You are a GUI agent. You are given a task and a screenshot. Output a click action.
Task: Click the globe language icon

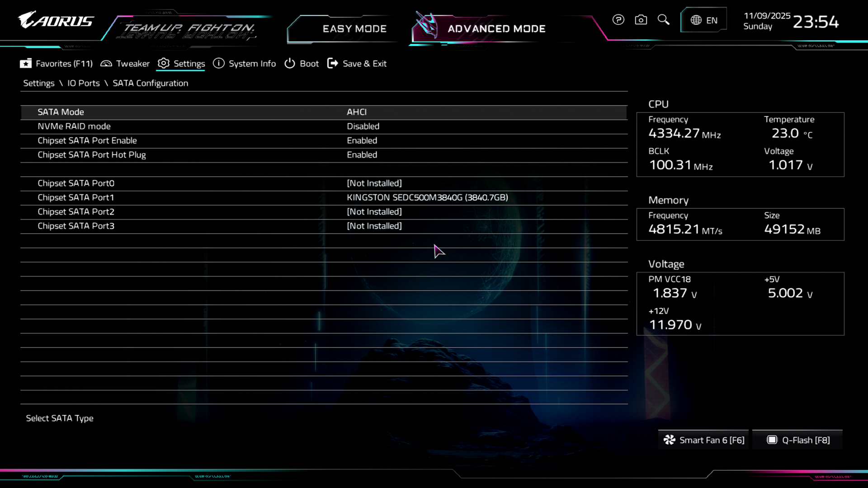(696, 20)
